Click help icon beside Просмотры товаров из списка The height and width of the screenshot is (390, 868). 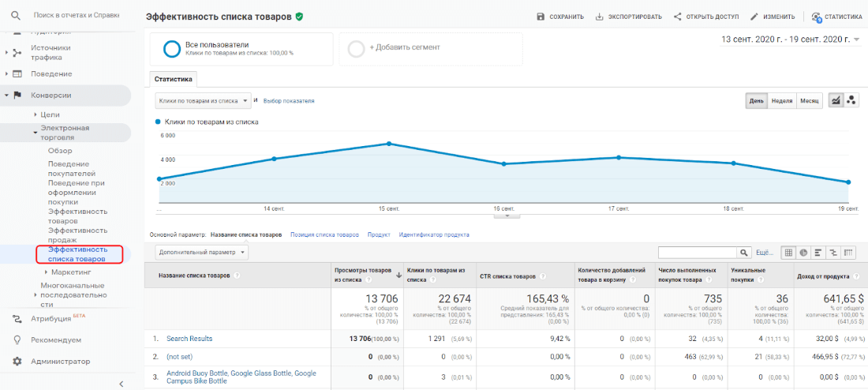(367, 281)
